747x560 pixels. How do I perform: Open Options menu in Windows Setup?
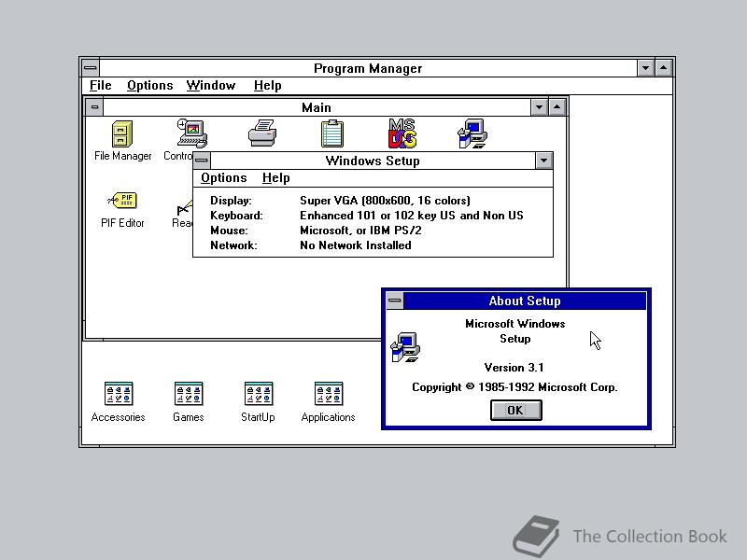coord(224,178)
